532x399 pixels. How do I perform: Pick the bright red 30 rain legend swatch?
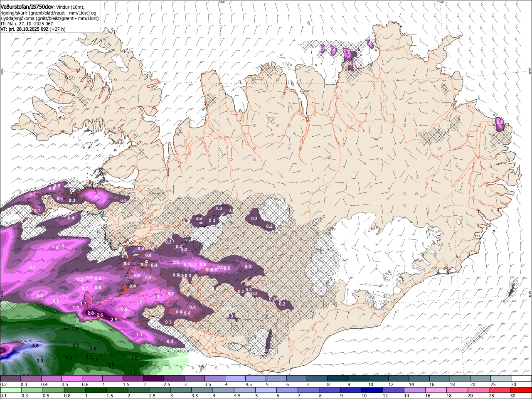(x=521, y=390)
